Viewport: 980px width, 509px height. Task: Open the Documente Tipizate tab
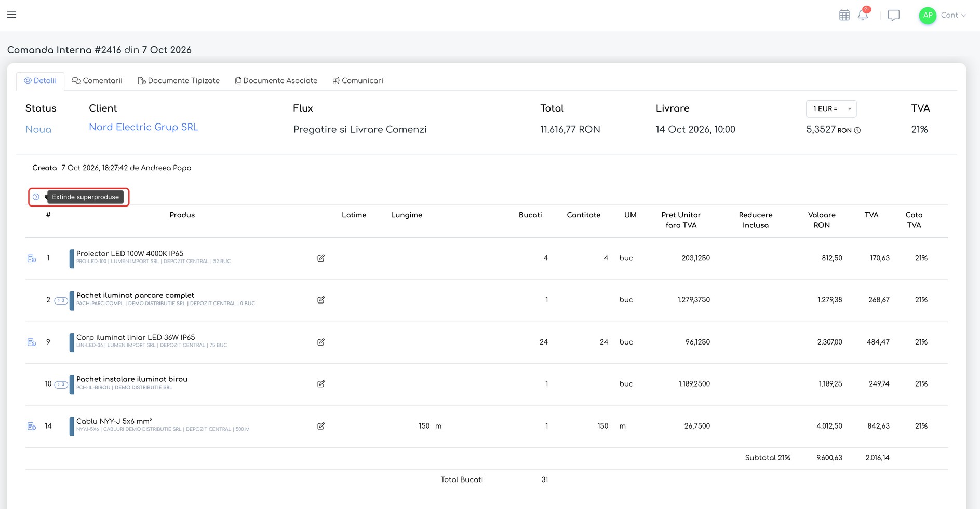[179, 80]
